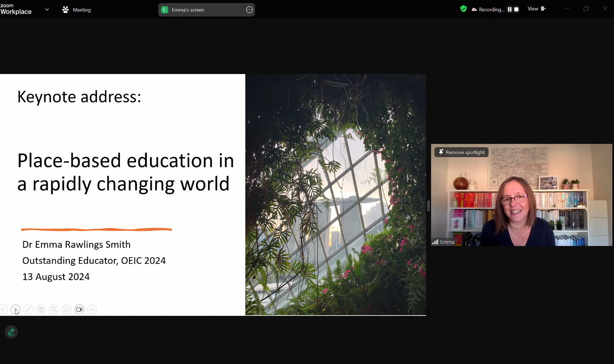The width and height of the screenshot is (614, 364).
Task: Toggle slide subtitles icon
Action: 67,309
